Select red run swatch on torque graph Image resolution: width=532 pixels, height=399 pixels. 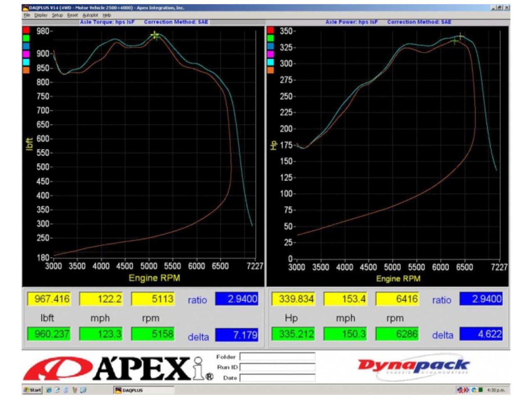26,30
